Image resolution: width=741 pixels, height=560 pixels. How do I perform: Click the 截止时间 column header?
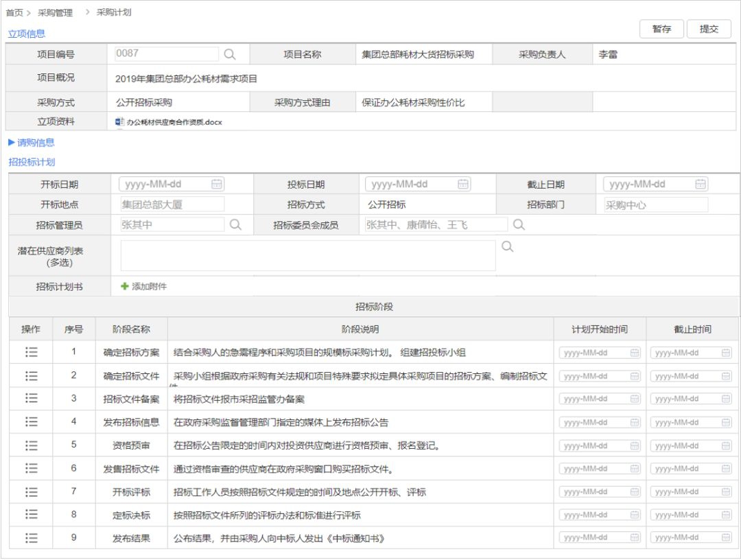point(692,329)
